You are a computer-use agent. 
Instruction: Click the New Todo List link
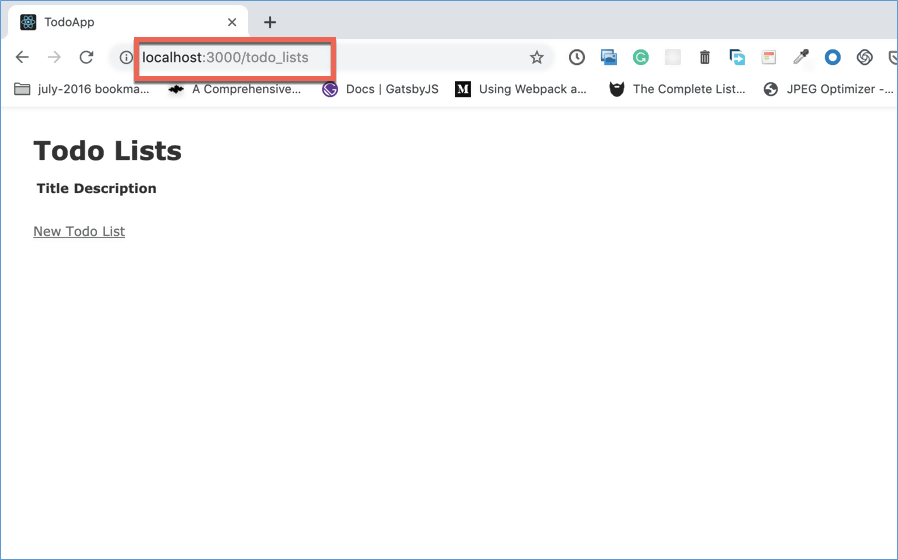[79, 231]
